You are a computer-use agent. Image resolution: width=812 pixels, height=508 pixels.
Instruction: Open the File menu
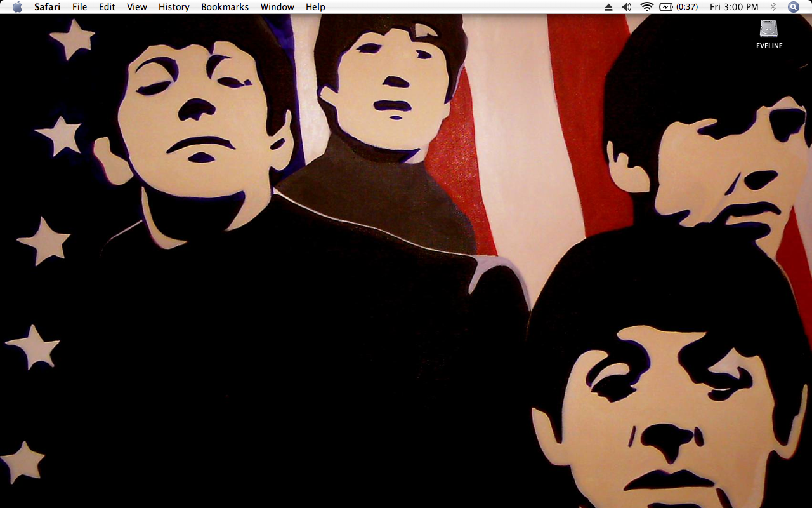click(80, 7)
